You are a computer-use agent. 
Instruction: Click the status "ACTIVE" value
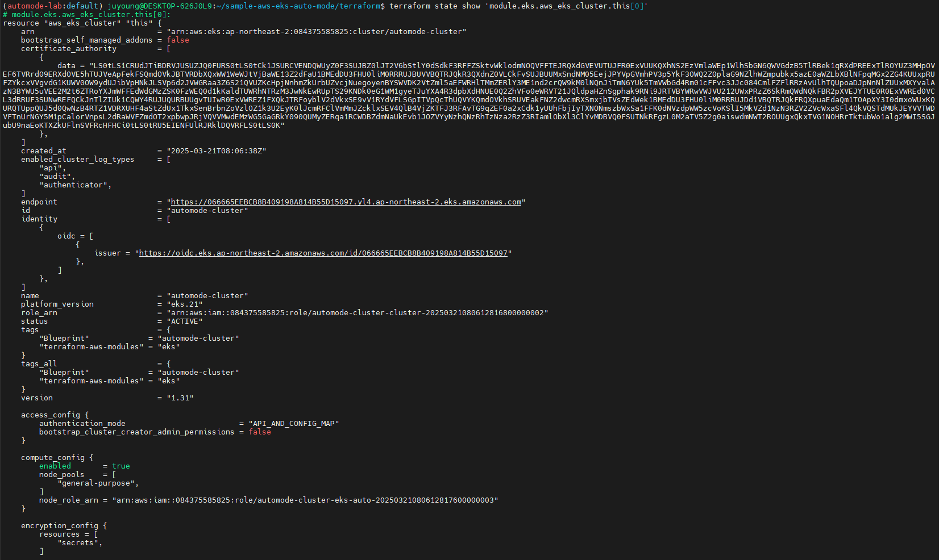185,321
